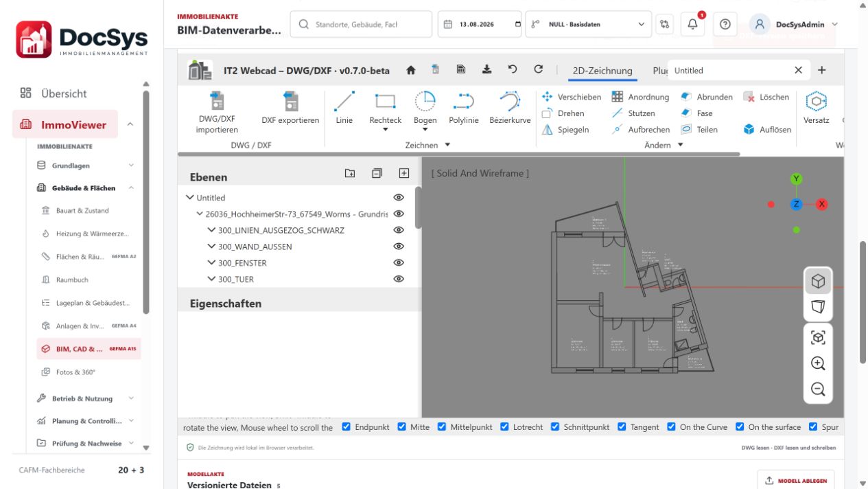
Task: Undo the last action in Webcad
Action: [x=513, y=69]
